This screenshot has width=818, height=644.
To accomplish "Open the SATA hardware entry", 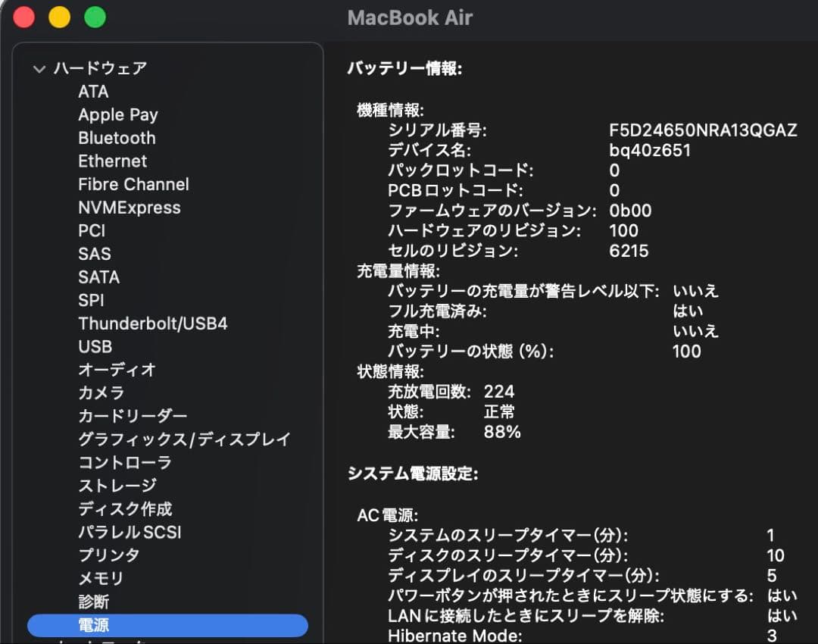I will (x=98, y=277).
